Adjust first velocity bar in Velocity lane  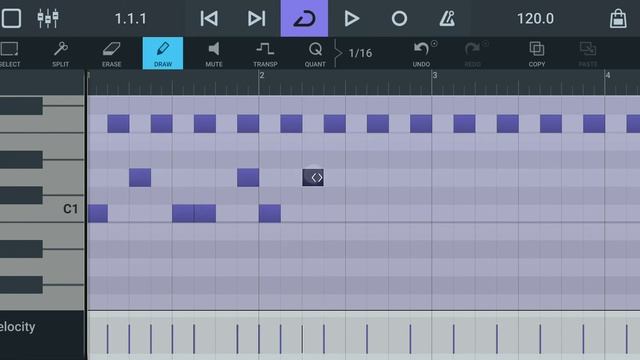(108, 339)
